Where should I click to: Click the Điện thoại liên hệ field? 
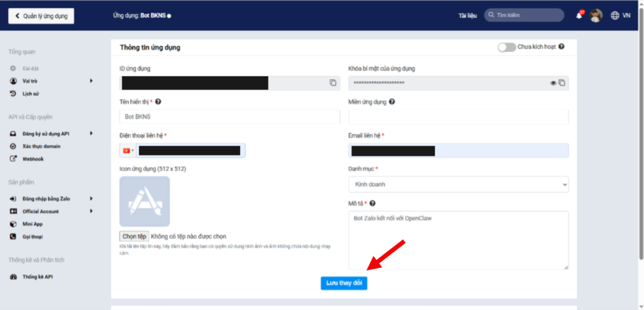pos(191,151)
